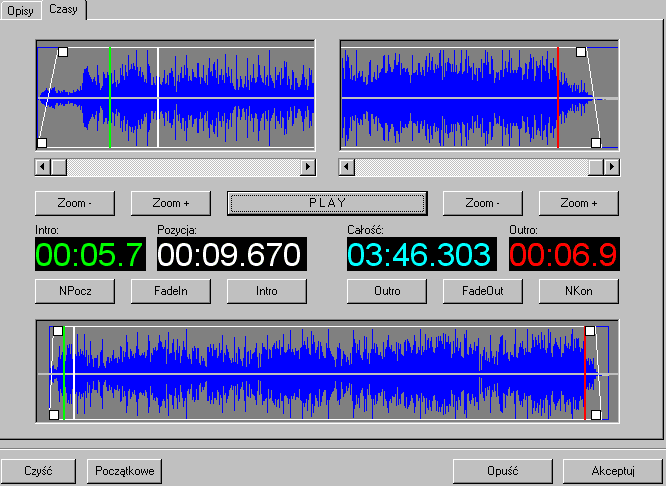
Task: Click top-right handle in overview waveform
Action: pos(590,331)
